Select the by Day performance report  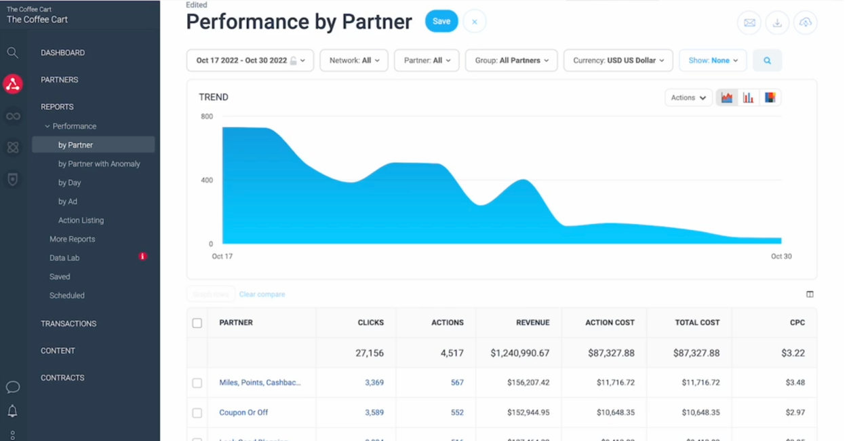[70, 183]
